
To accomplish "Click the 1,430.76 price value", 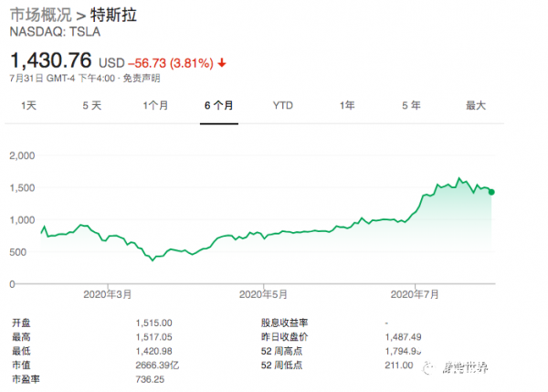I will (51, 60).
